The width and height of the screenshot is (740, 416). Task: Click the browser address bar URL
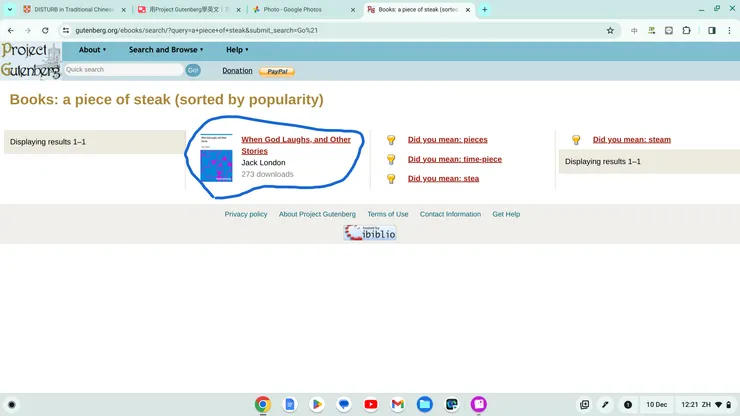[x=196, y=30]
